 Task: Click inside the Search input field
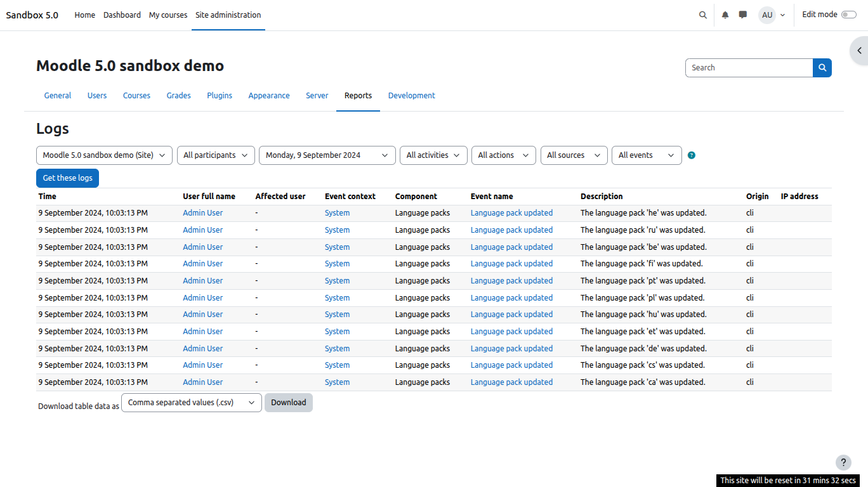(x=749, y=67)
